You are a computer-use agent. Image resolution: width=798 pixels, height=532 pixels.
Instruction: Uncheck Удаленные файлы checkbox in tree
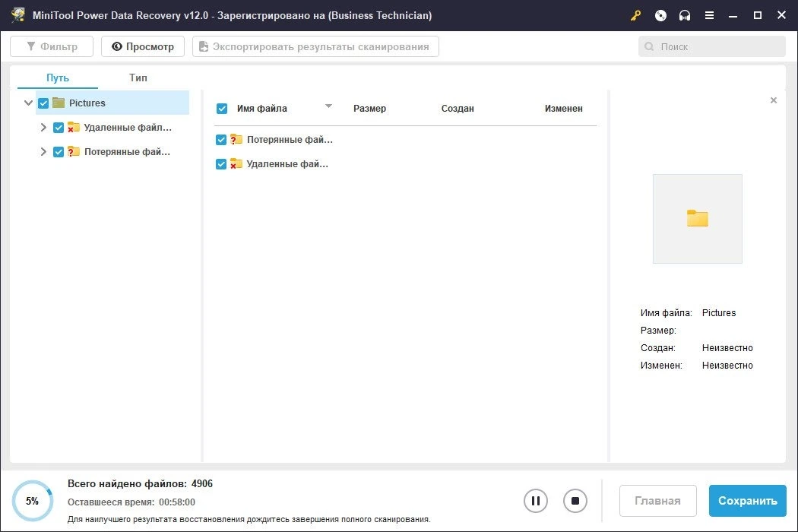59,128
